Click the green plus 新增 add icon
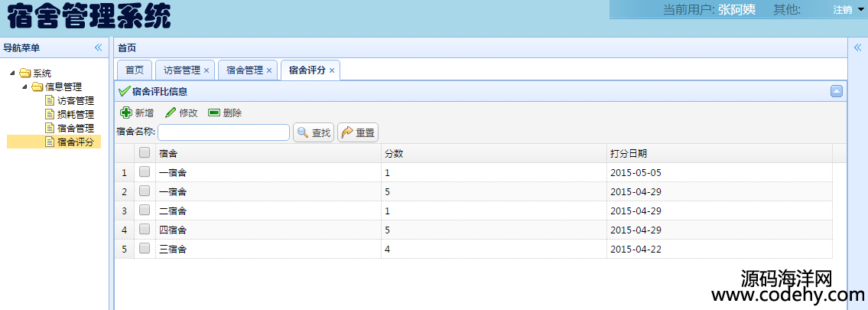The width and height of the screenshot is (868, 310). click(126, 113)
